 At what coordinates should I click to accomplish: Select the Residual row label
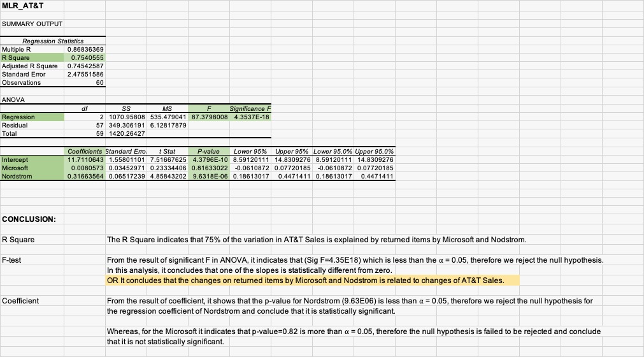[32, 126]
